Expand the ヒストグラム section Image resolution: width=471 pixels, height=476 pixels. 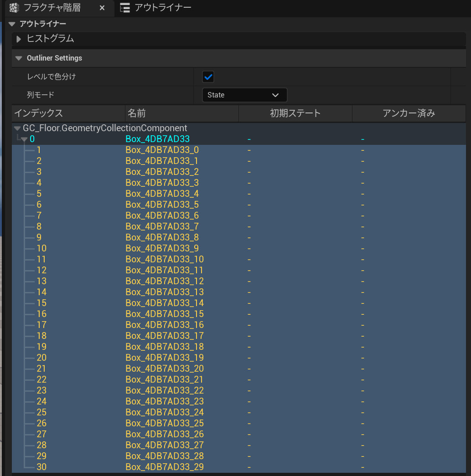[19, 39]
